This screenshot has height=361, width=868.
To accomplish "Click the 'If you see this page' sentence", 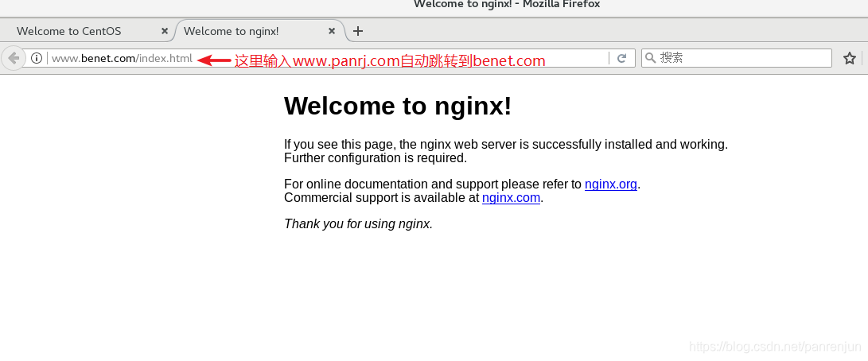I will coord(506,145).
